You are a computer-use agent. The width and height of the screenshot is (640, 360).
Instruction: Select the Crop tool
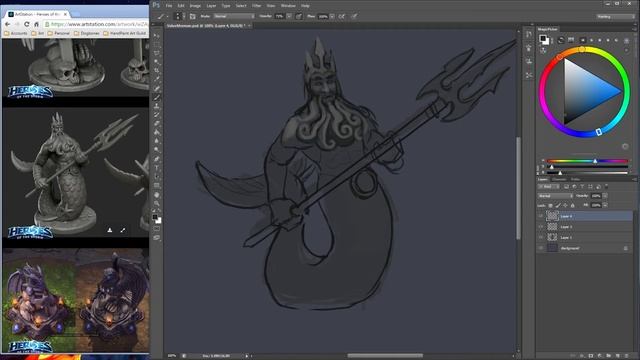click(157, 71)
